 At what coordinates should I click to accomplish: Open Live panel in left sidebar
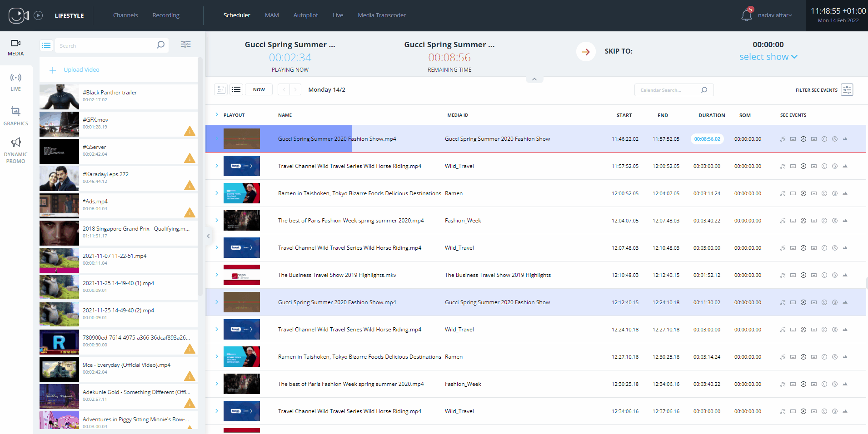click(x=15, y=82)
